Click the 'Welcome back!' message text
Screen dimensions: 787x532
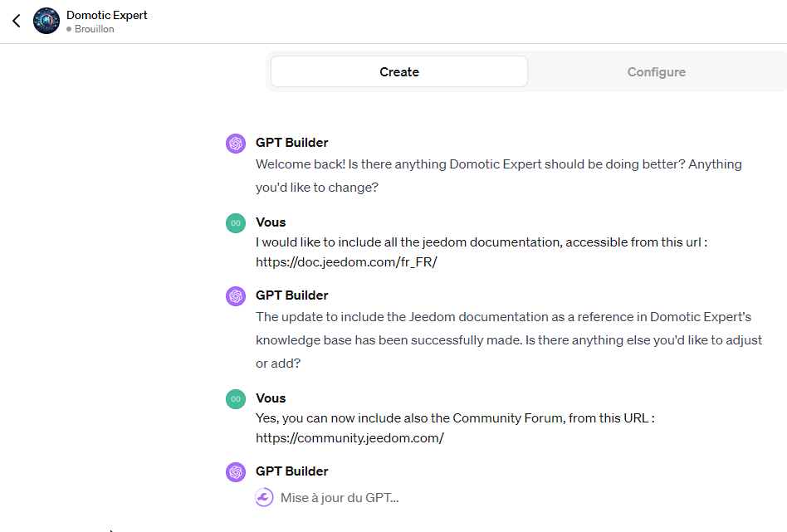point(498,176)
